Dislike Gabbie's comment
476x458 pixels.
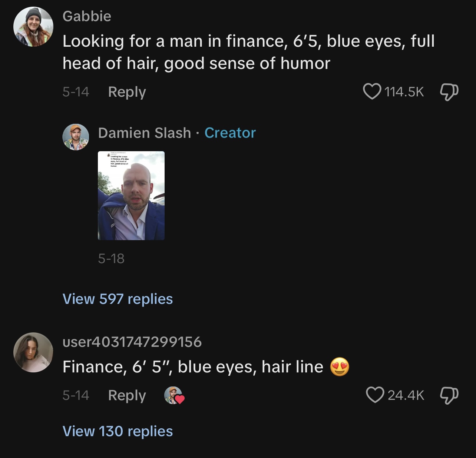pyautogui.click(x=449, y=92)
